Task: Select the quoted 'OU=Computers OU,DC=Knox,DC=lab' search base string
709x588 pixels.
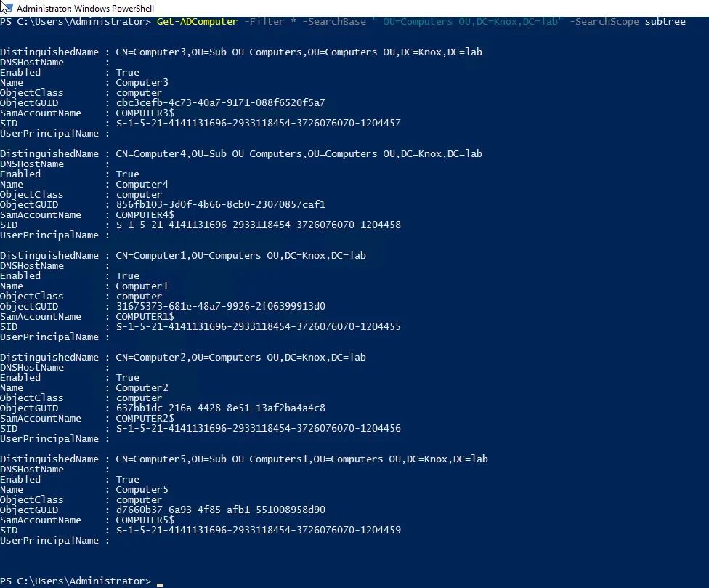Action: 468,21
